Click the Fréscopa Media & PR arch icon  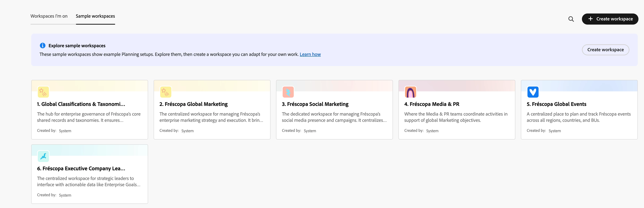[410, 92]
